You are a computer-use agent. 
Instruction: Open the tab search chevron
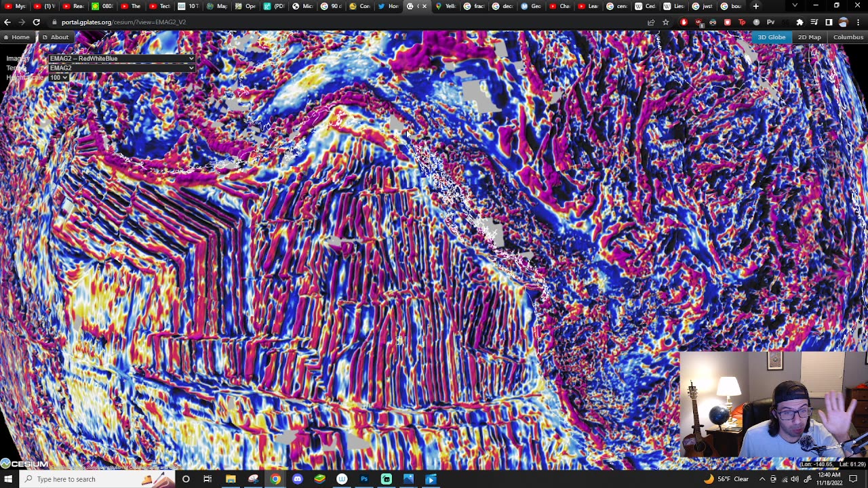[795, 6]
